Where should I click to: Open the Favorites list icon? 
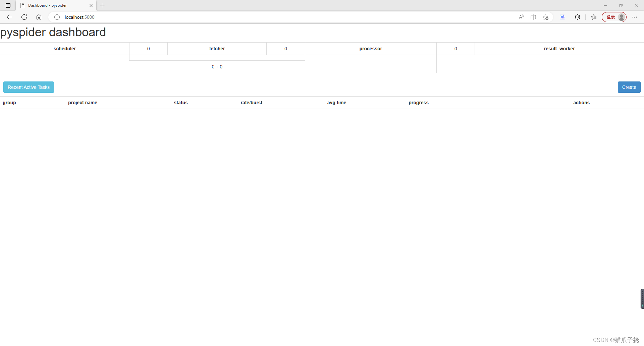click(594, 17)
